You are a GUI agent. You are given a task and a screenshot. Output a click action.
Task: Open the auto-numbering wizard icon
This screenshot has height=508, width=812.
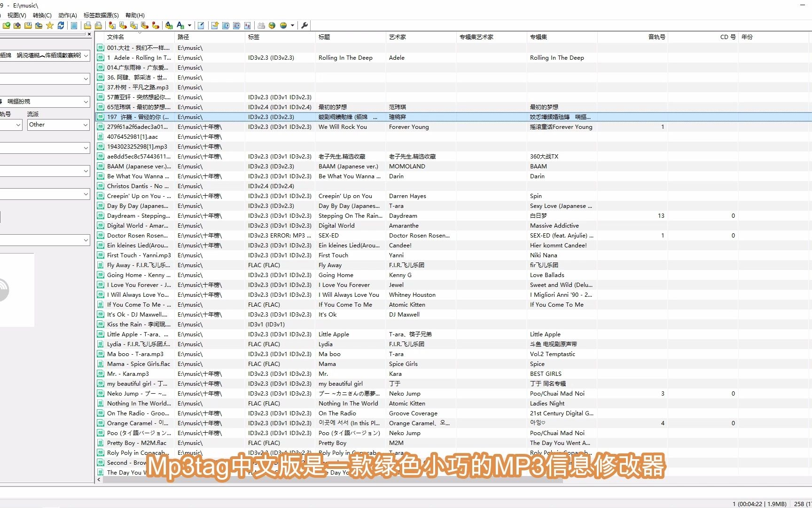tap(247, 25)
